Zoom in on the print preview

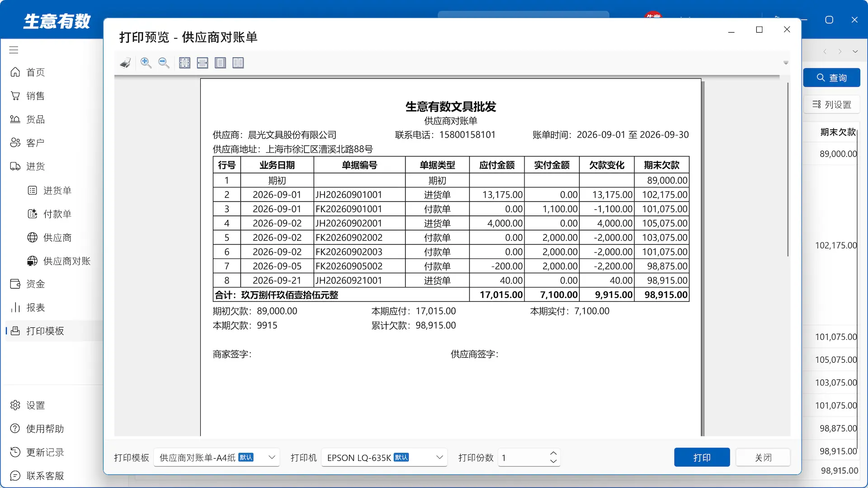click(146, 63)
